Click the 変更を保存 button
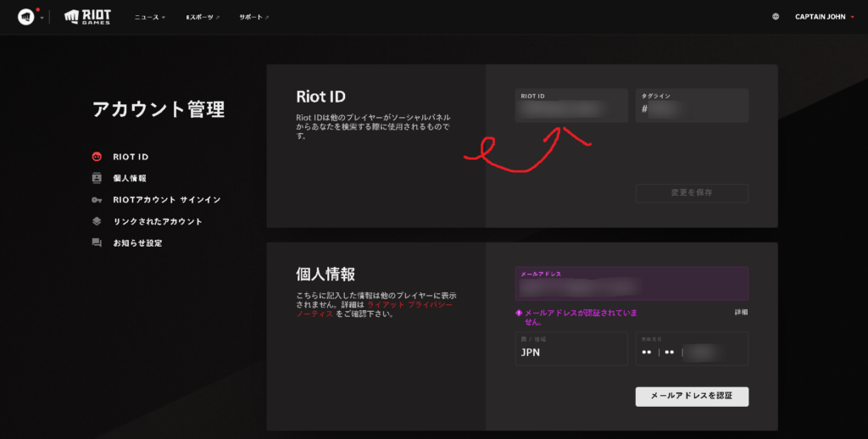868x439 pixels. [x=692, y=193]
